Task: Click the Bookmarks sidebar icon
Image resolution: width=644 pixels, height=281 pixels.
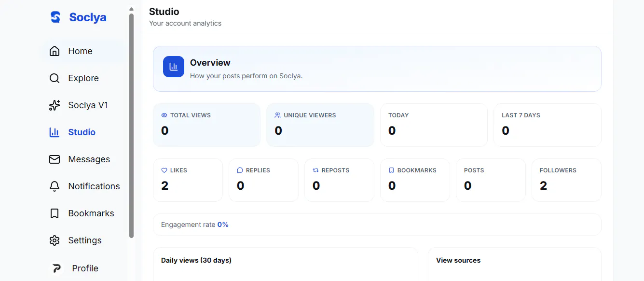Action: tap(55, 213)
